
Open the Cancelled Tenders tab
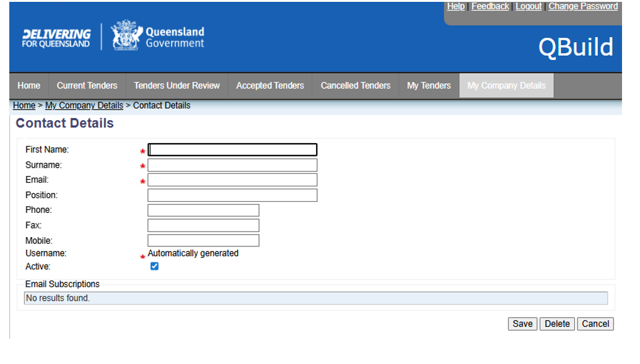pyautogui.click(x=355, y=85)
